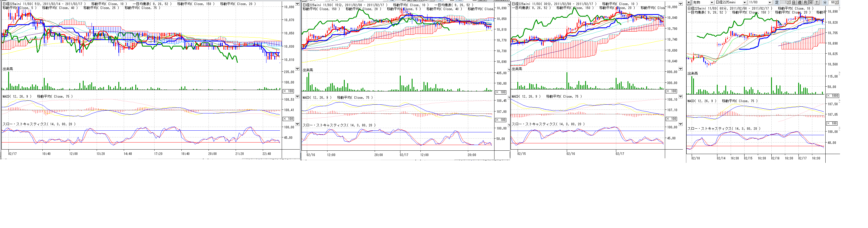Open price panel menu arrow on 5-minute chart

click(297, 4)
